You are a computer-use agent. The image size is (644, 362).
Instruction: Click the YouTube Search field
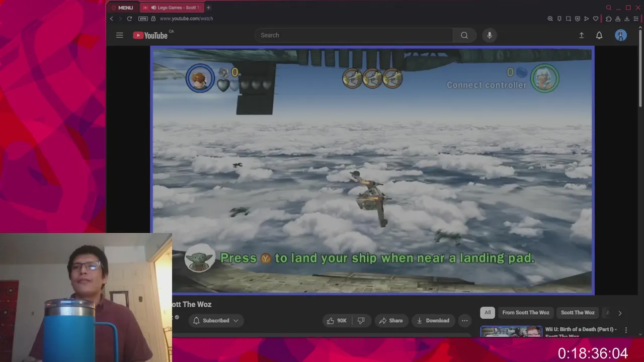point(354,35)
